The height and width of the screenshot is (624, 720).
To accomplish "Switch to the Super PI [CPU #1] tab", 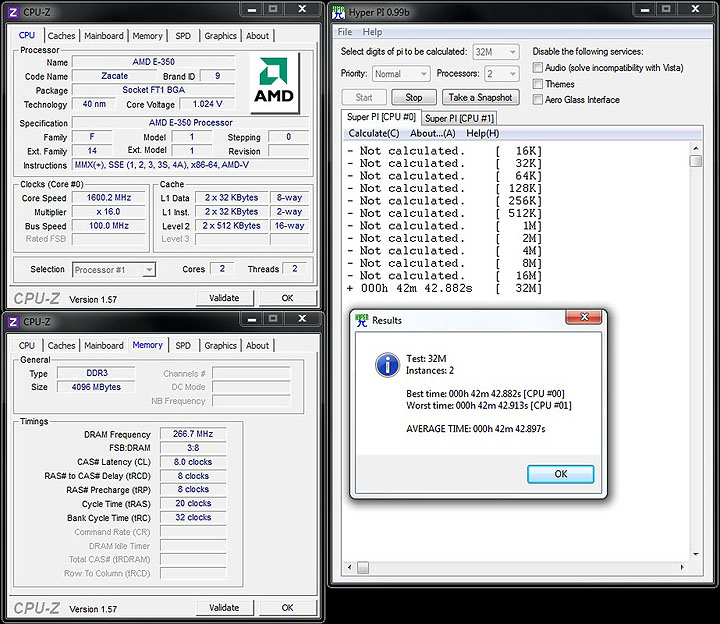I will [x=459, y=118].
